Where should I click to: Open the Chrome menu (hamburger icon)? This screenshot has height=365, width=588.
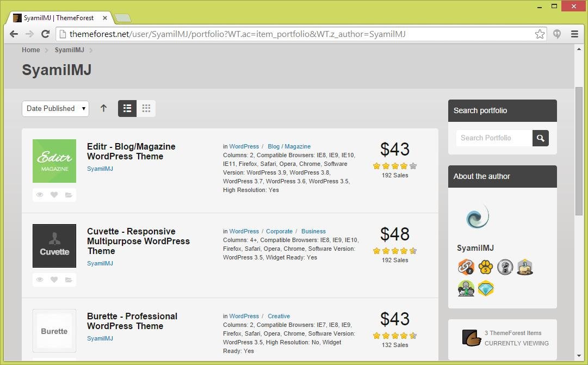pos(574,34)
